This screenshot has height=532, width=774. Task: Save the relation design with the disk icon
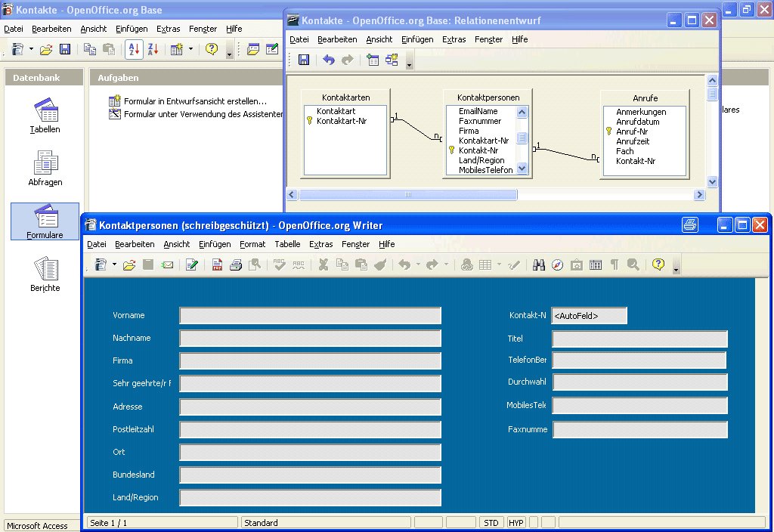[304, 60]
